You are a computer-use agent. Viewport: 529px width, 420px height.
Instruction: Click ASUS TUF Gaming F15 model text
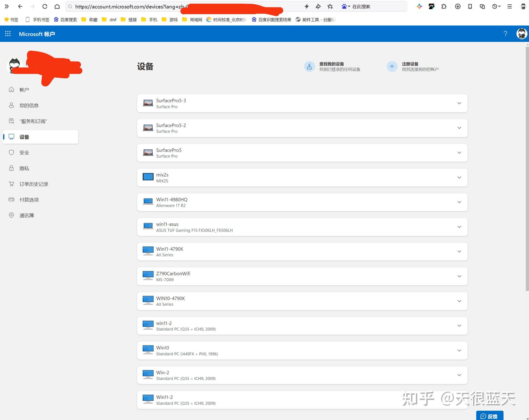[x=194, y=230]
